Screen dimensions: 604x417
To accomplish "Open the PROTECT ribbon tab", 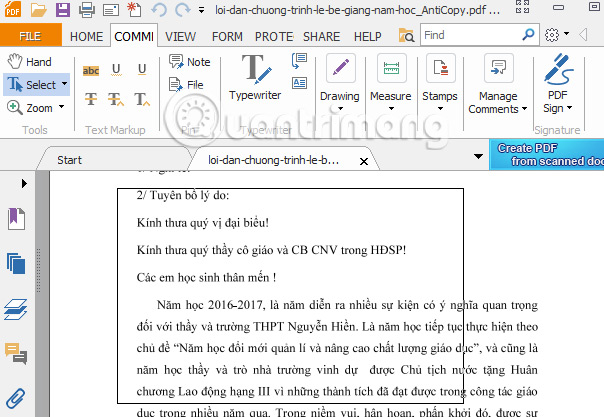I will coord(274,36).
